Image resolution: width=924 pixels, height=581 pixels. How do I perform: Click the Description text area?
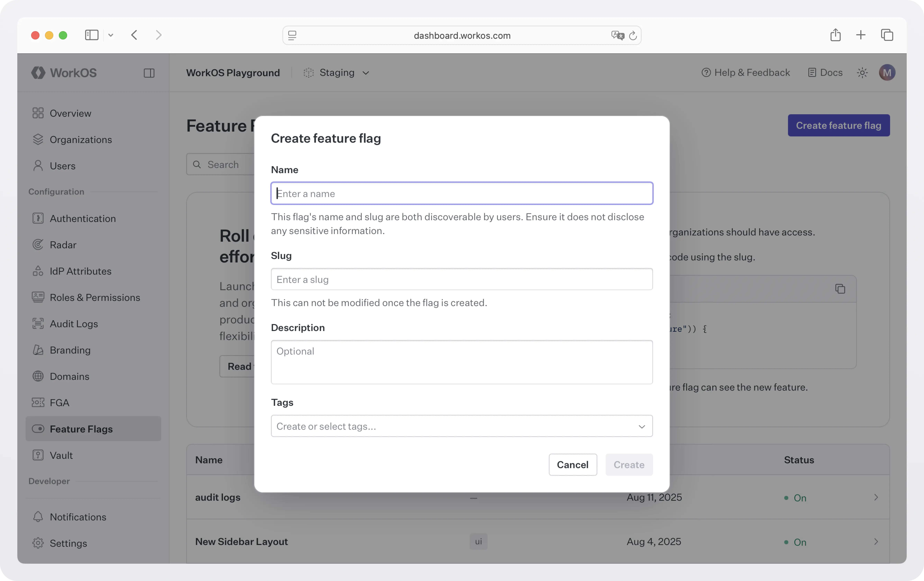pos(462,362)
